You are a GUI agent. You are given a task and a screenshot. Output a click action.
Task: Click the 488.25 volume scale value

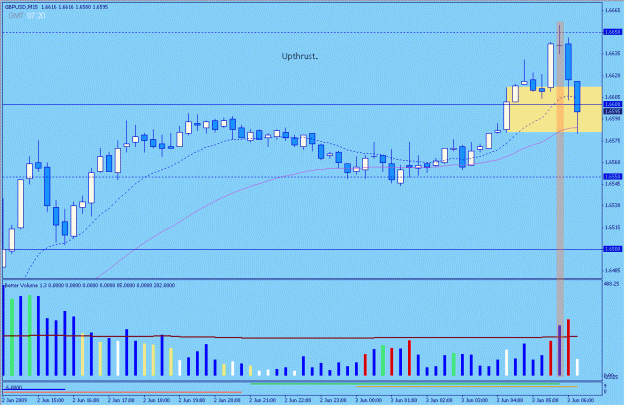point(611,284)
